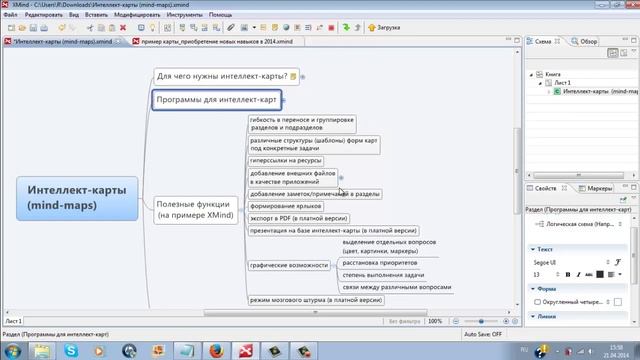Collapse the Текст section
Viewport: 640px width, 360px height.
point(533,249)
